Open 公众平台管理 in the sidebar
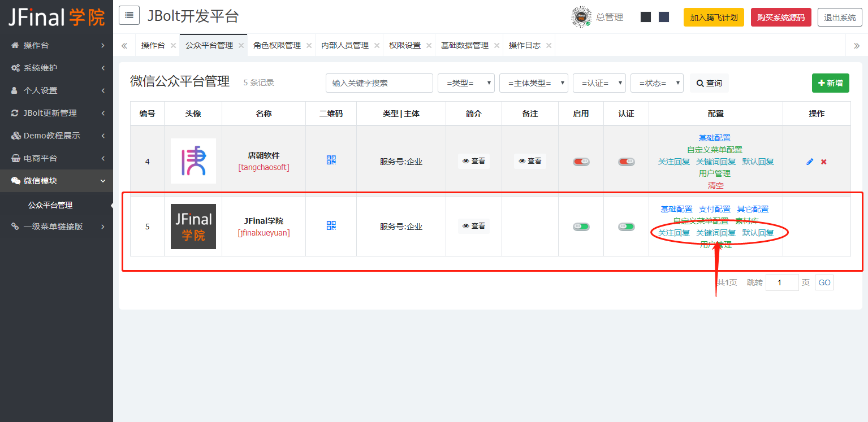This screenshot has width=868, height=422. [x=50, y=205]
